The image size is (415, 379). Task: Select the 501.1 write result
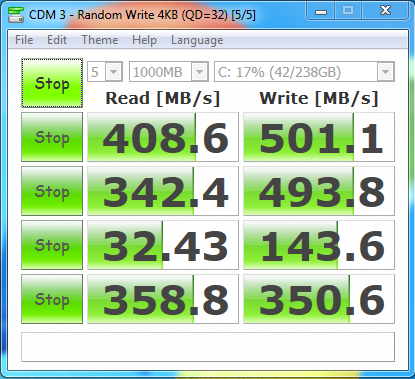click(x=319, y=137)
